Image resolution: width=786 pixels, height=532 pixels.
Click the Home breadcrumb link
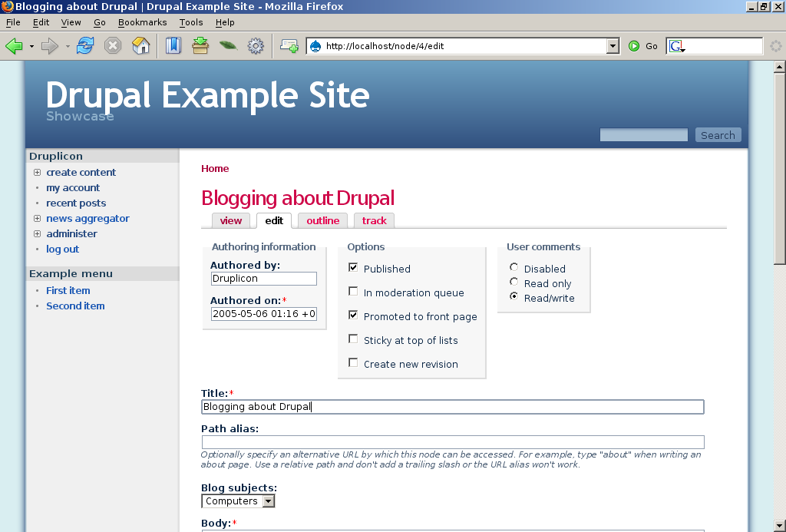tap(215, 168)
